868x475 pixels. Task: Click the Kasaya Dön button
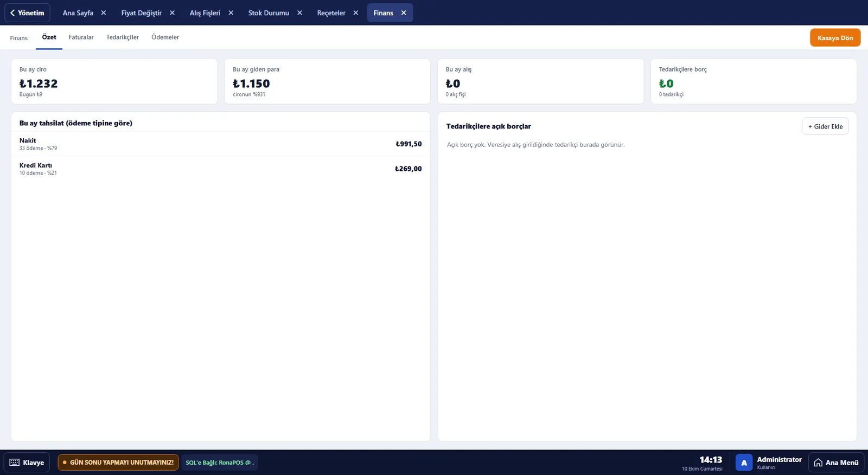(x=835, y=38)
